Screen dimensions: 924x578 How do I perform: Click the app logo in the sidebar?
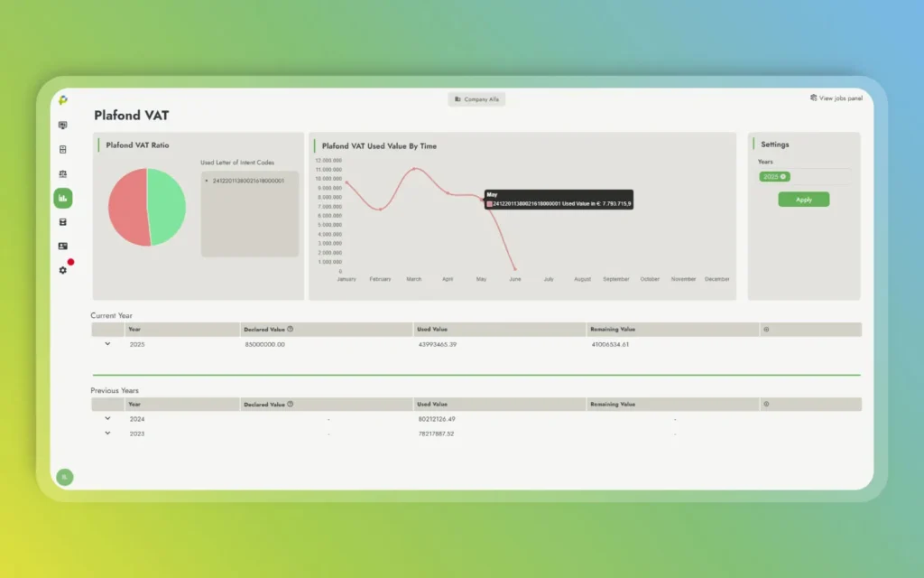tap(63, 100)
